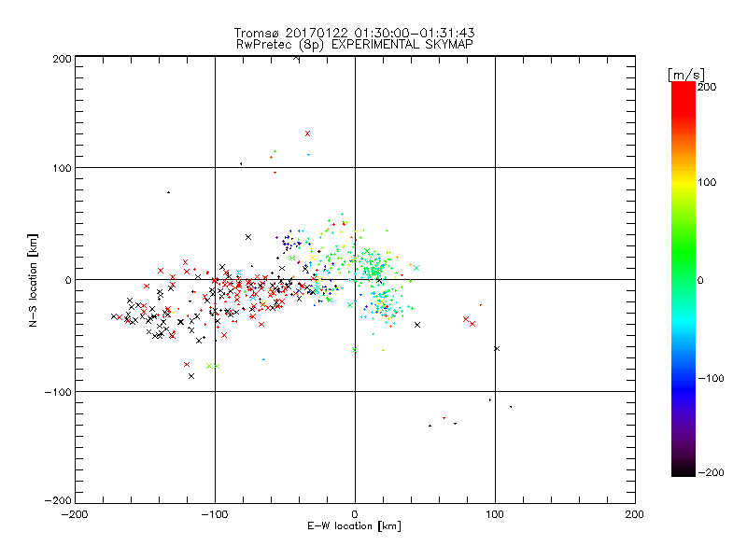Click the N-S axis tick label '-200'
Screen dimensions: 747x560
[x=58, y=500]
